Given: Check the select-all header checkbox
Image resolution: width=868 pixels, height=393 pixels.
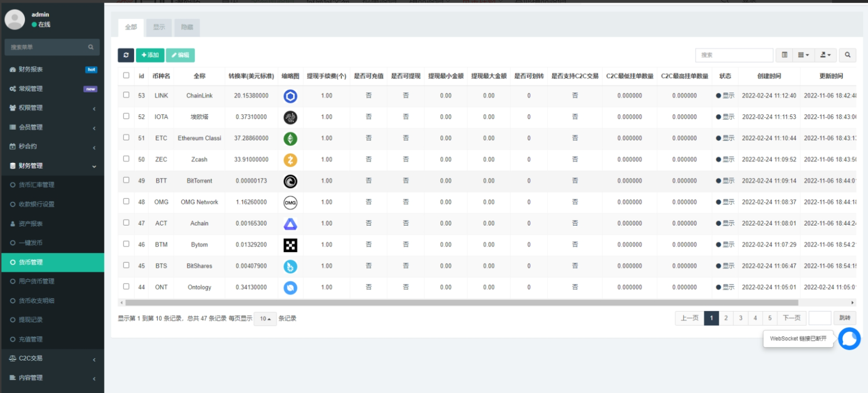Looking at the screenshot, I should pyautogui.click(x=126, y=76).
